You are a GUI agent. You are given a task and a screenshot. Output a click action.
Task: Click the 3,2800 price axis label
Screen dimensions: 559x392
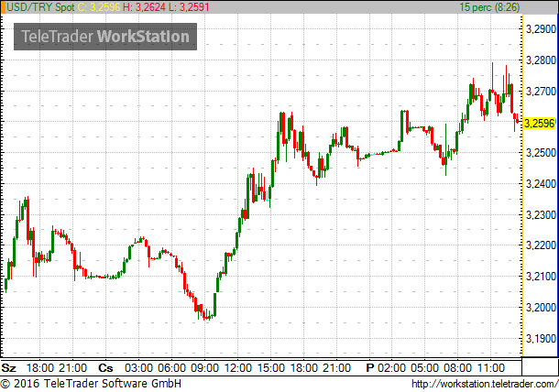(x=541, y=60)
